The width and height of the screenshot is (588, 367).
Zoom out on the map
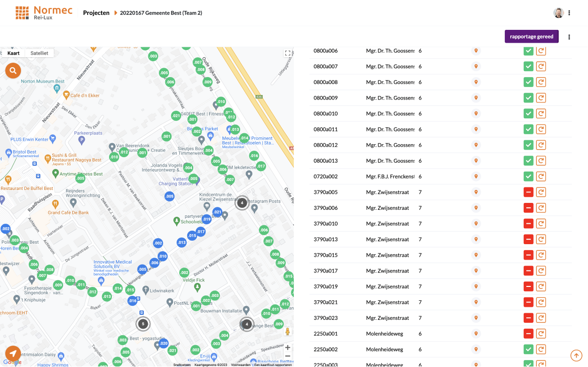point(288,356)
